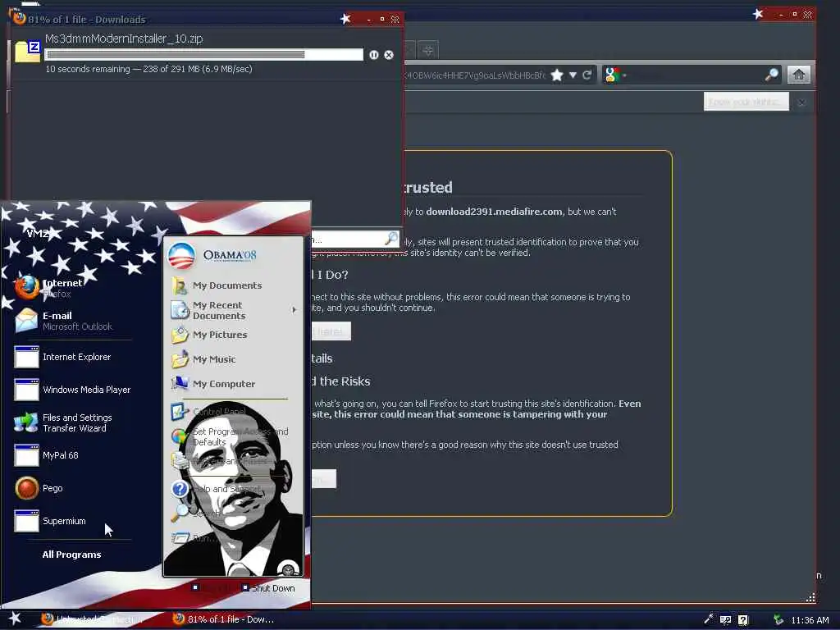Go to the Firefox home page
The width and height of the screenshot is (840, 630).
click(799, 75)
